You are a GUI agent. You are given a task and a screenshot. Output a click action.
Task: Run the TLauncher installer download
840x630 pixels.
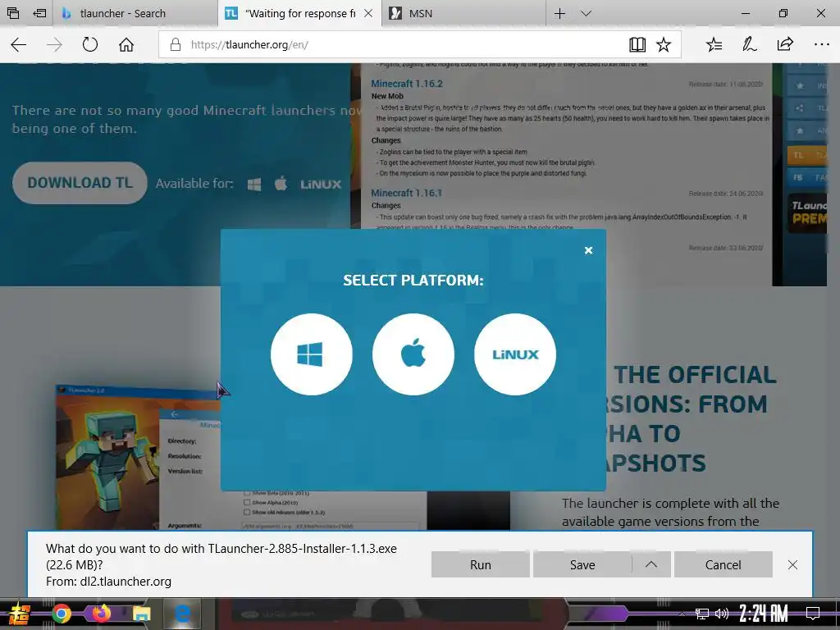[480, 564]
